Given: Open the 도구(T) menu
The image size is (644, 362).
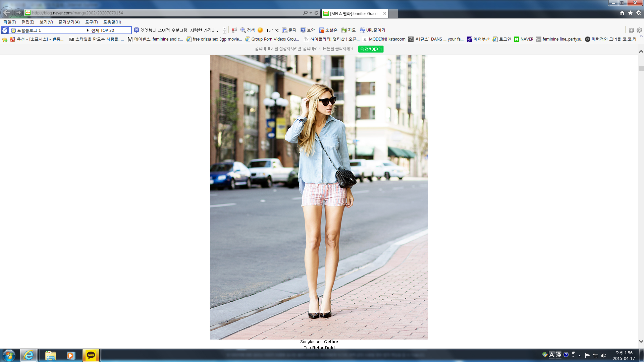Looking at the screenshot, I should point(92,22).
